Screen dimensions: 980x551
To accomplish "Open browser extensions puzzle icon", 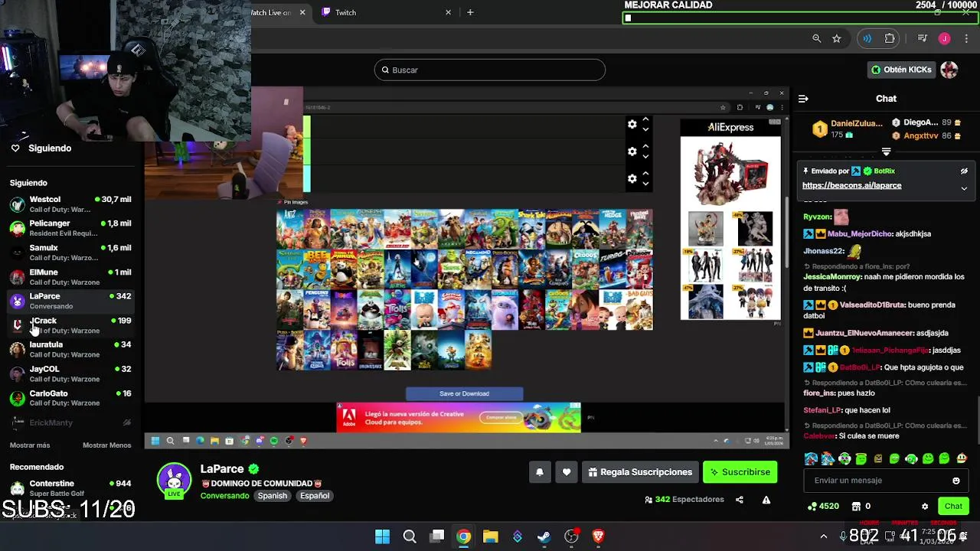I will [890, 38].
